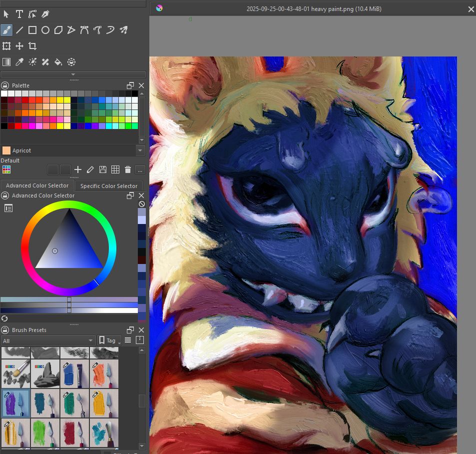476x454 pixels.
Task: Toggle the Advanced Color Selector docker lock
Action: click(5, 195)
